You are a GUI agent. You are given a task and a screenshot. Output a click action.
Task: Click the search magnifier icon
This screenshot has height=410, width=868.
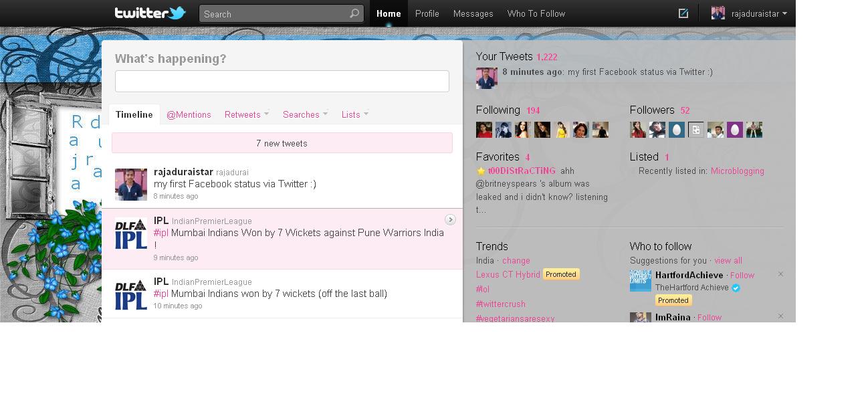click(x=354, y=13)
